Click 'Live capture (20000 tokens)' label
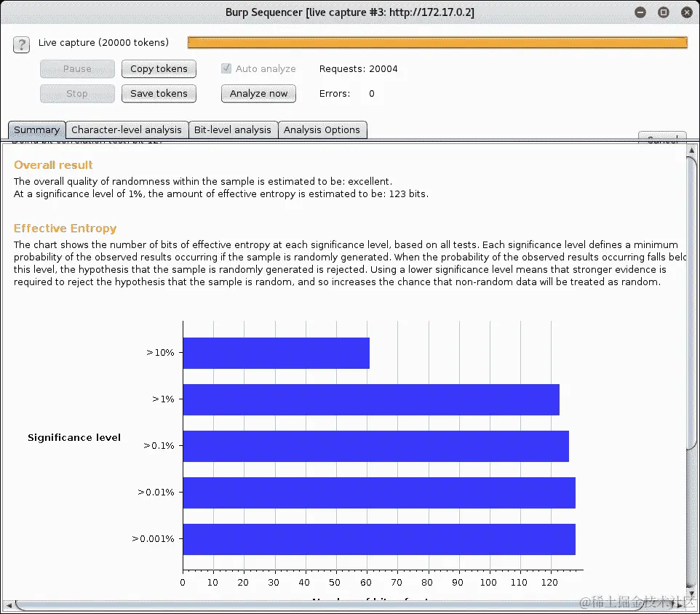 point(103,42)
